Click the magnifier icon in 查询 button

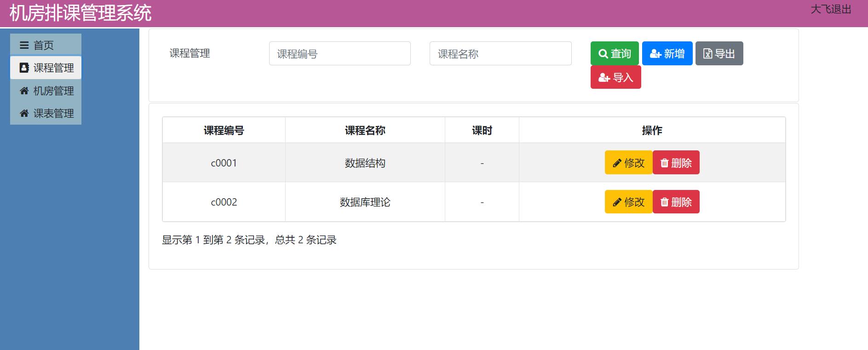click(603, 54)
